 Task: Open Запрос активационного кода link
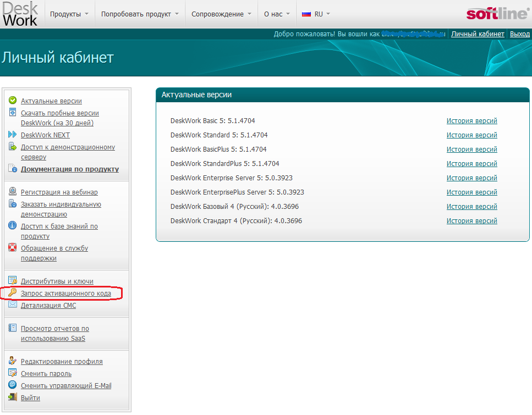click(x=66, y=294)
